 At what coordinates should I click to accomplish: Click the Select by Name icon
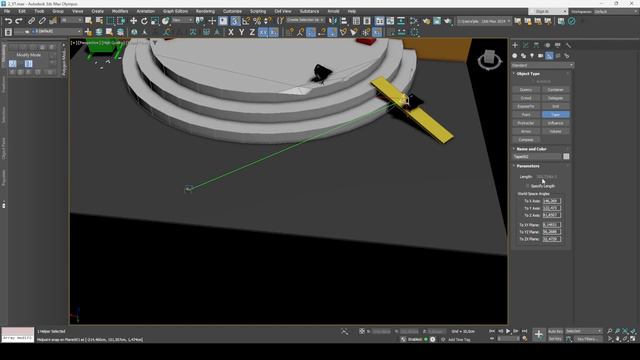(99, 21)
